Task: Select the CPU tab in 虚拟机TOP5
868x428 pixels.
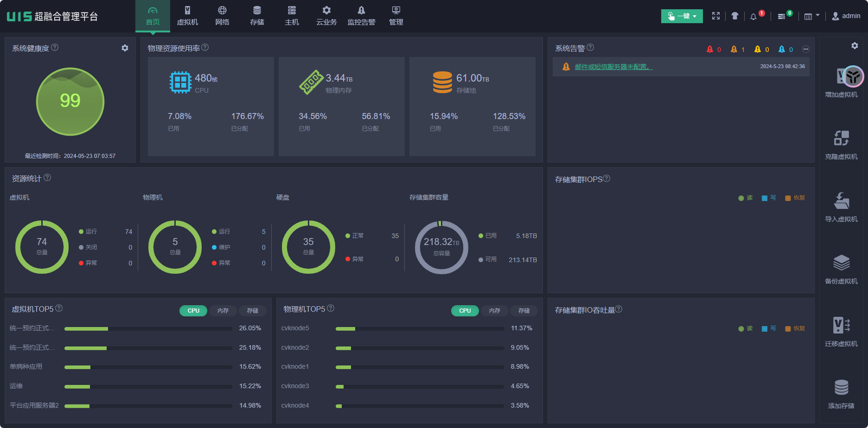Action: click(193, 311)
